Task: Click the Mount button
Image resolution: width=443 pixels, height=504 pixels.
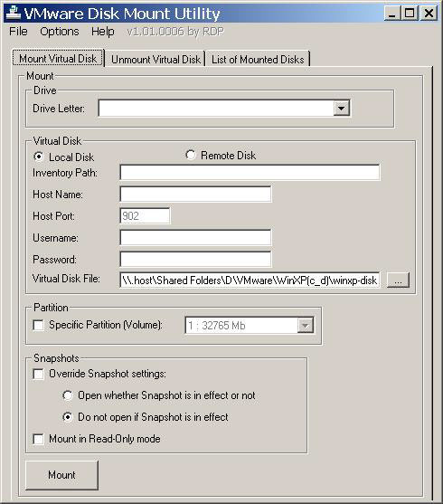Action: (61, 475)
